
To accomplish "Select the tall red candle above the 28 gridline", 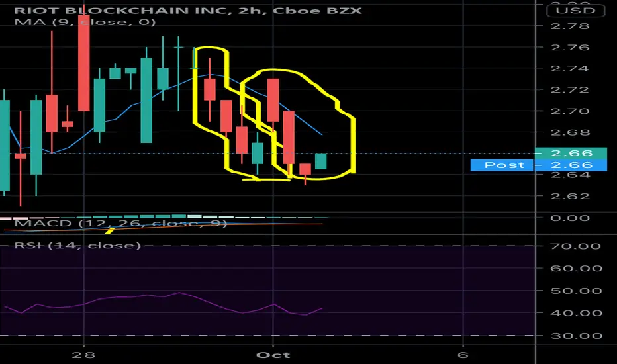I will (84, 63).
